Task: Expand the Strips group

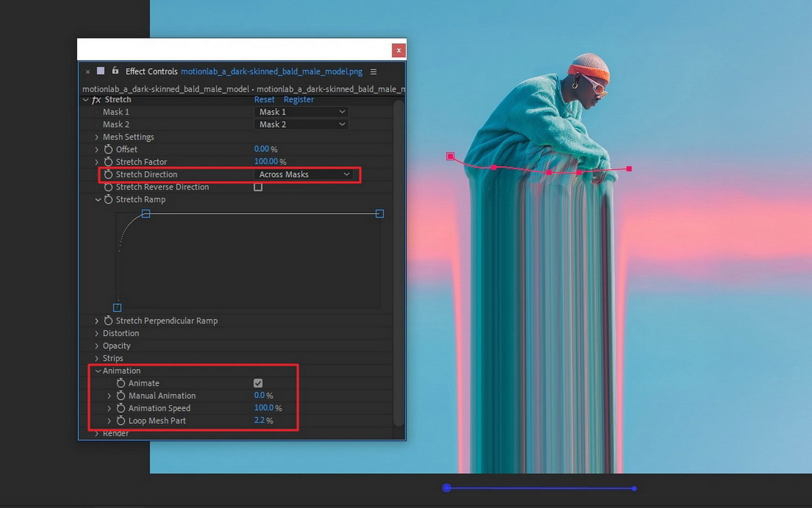Action: point(97,358)
